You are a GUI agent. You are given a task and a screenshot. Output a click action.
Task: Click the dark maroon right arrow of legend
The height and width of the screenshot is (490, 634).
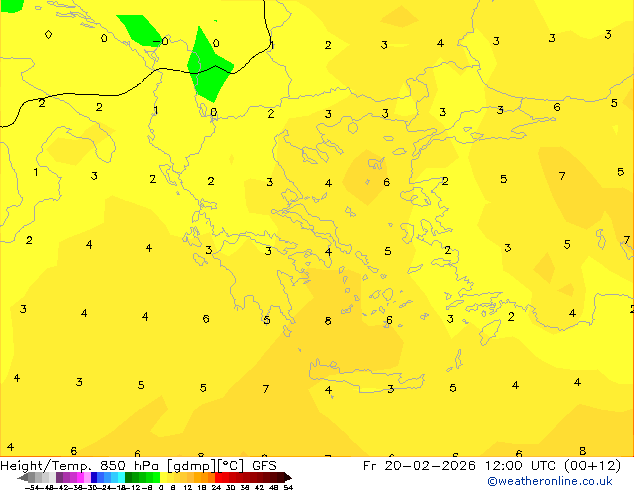(287, 477)
